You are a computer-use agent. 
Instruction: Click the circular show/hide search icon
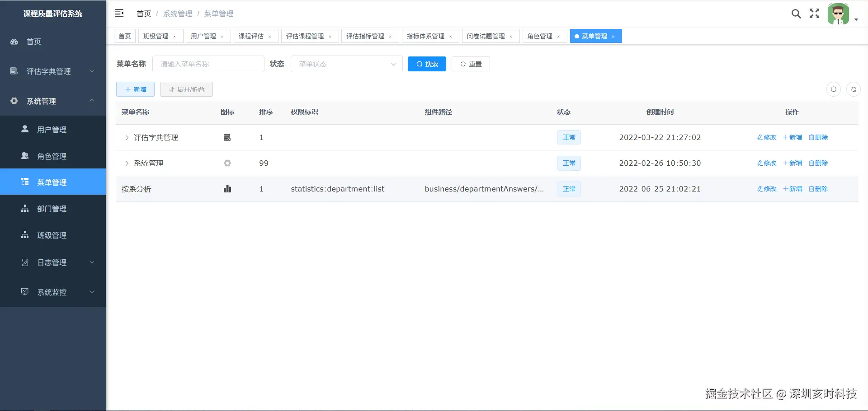point(834,89)
